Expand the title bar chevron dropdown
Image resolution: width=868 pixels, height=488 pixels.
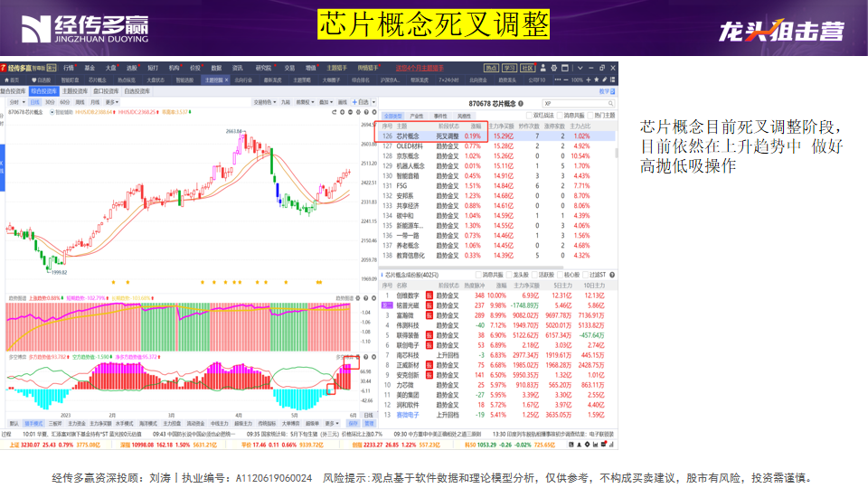[x=580, y=68]
